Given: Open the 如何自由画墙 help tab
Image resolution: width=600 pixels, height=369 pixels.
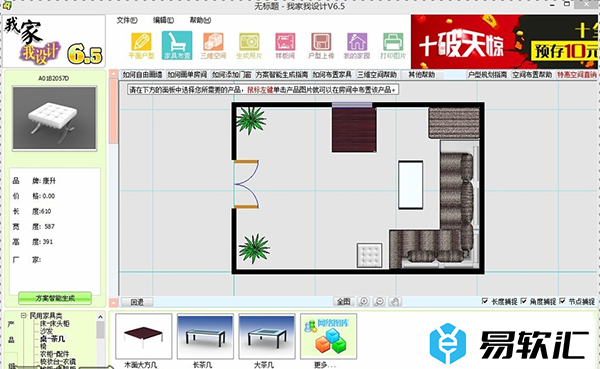Looking at the screenshot, I should (142, 75).
